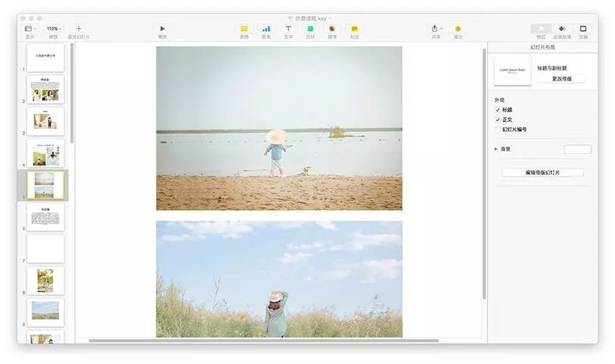615x364 pixels.
Task: Enable the 幻灯片编号 slide number checkbox
Action: pyautogui.click(x=497, y=130)
